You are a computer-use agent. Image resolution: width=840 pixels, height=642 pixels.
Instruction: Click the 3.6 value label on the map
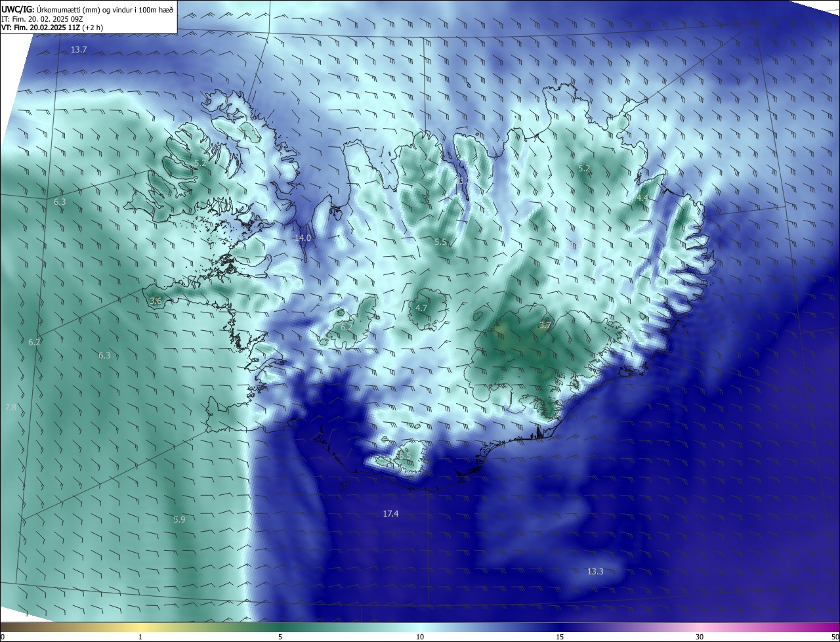tap(156, 301)
